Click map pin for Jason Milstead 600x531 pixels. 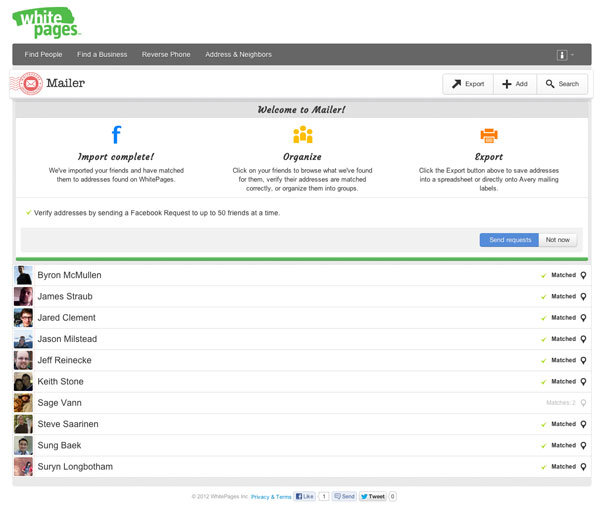pyautogui.click(x=583, y=339)
